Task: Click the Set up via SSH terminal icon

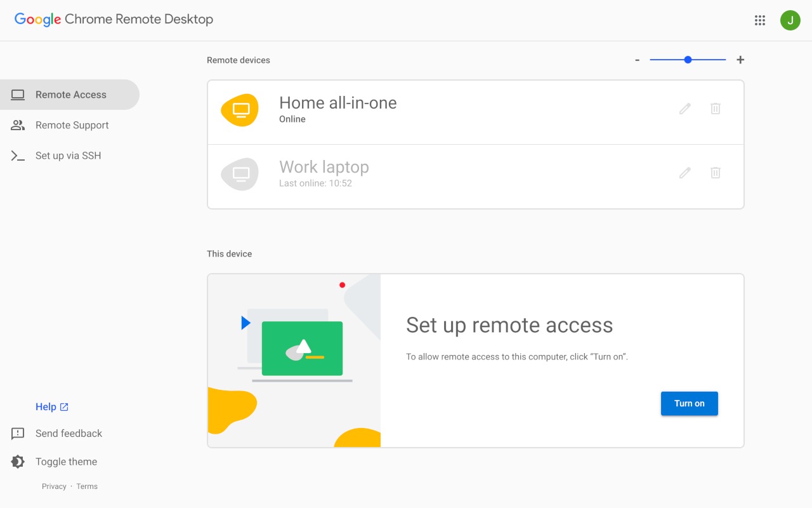Action: 17,155
